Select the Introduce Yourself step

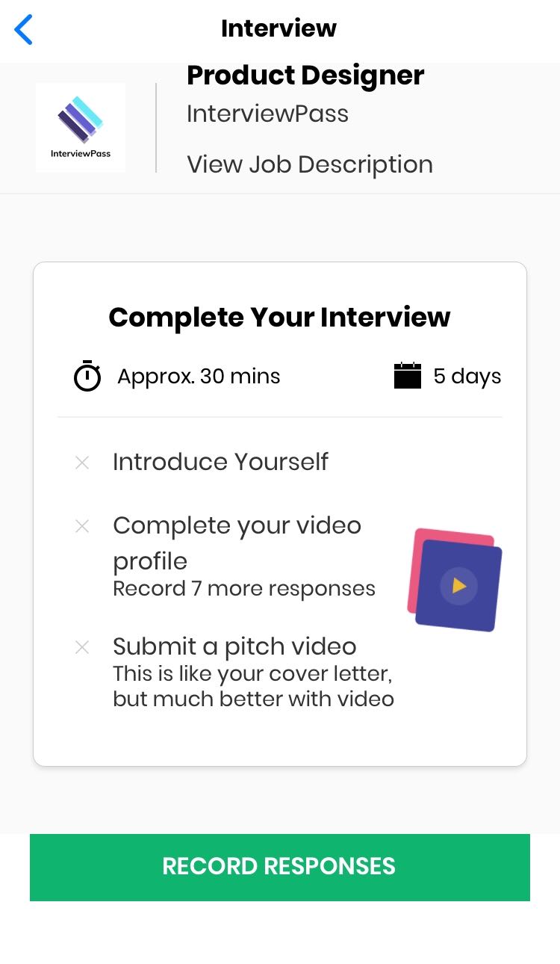[x=220, y=462]
